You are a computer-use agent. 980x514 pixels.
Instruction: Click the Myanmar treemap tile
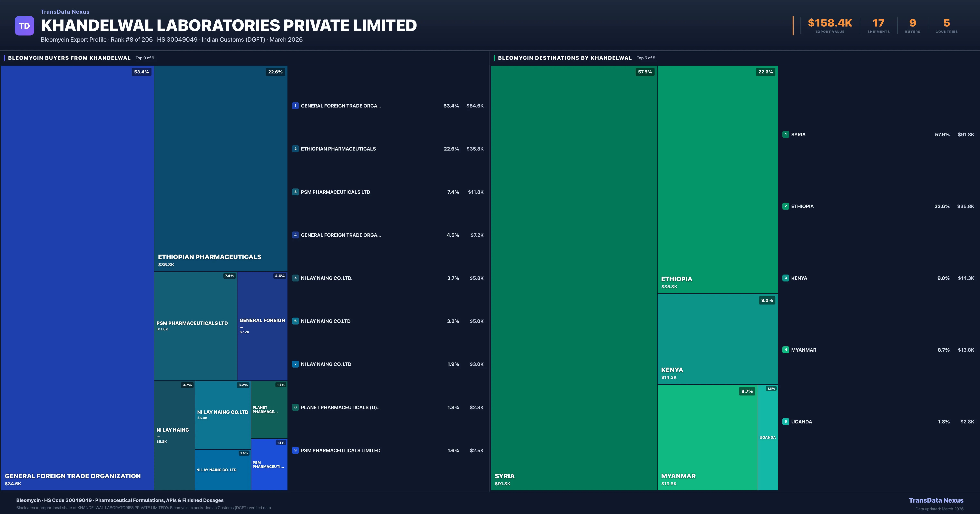[x=707, y=437]
